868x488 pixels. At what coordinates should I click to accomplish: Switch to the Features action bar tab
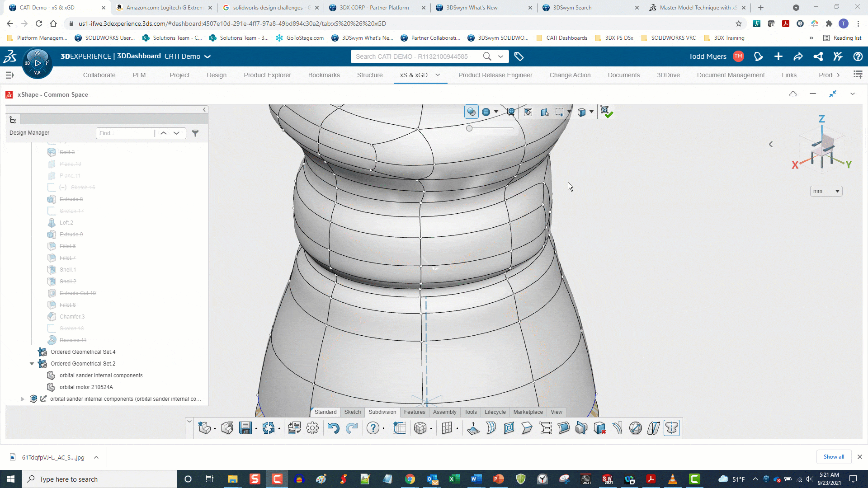coord(415,412)
